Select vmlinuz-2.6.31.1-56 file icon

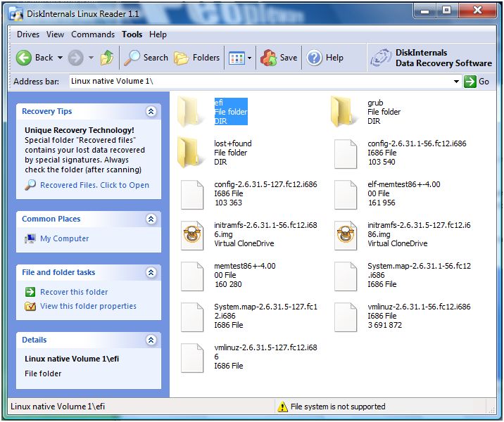tap(346, 317)
